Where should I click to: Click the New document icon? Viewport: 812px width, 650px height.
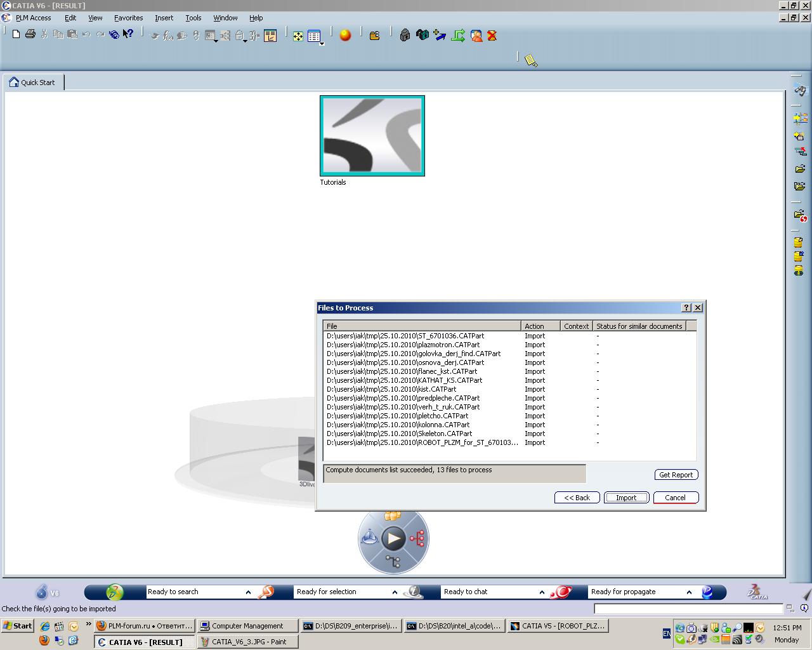coord(16,34)
